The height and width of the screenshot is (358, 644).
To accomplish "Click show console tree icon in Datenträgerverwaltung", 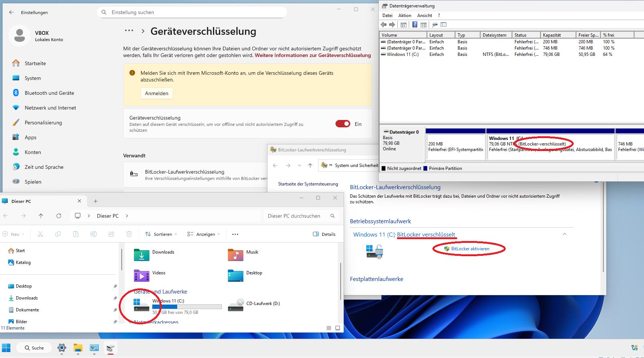I will coord(404,24).
